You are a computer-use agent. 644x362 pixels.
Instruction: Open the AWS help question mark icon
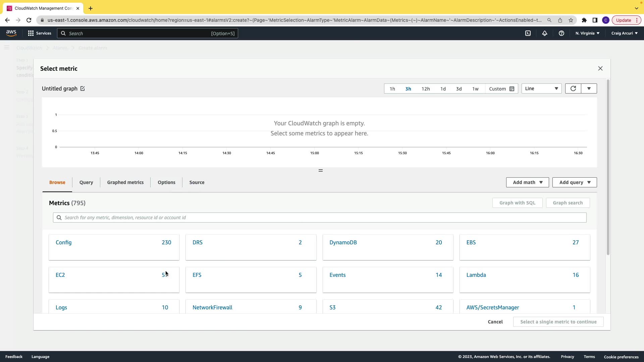[561, 33]
